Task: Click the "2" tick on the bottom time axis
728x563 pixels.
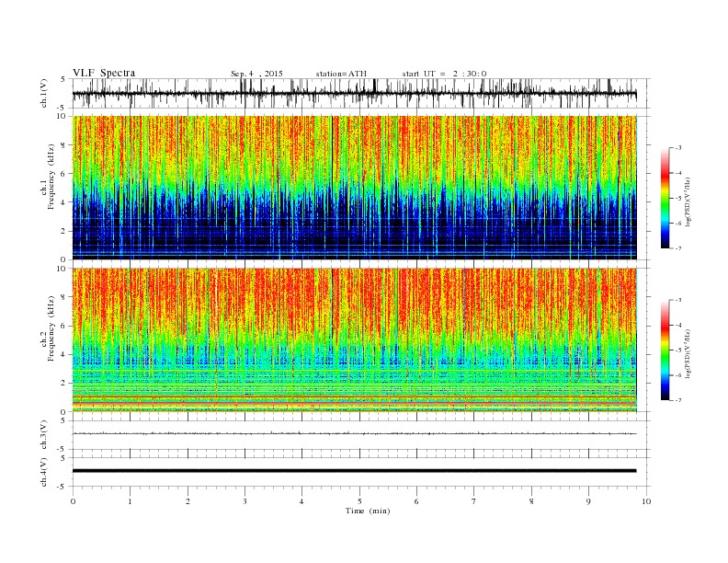Action: (188, 501)
